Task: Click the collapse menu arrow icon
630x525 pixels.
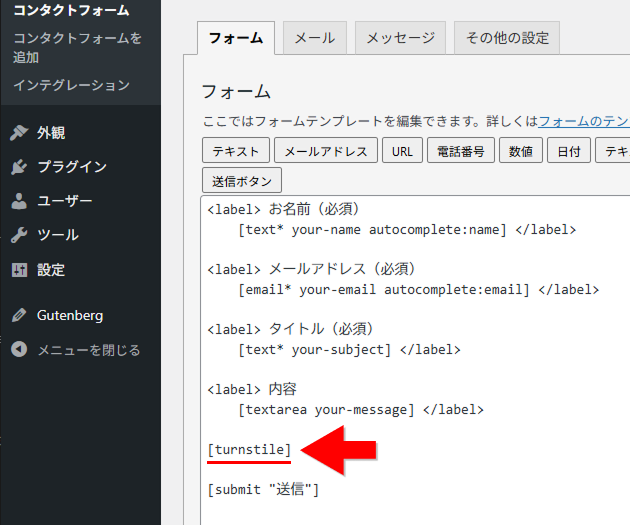Action: tap(19, 350)
